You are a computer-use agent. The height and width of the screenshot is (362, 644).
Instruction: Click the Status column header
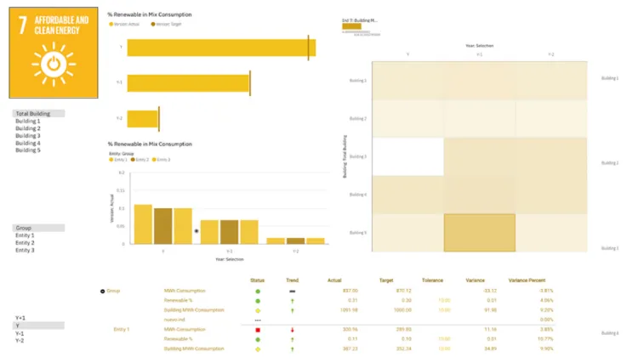tap(258, 280)
